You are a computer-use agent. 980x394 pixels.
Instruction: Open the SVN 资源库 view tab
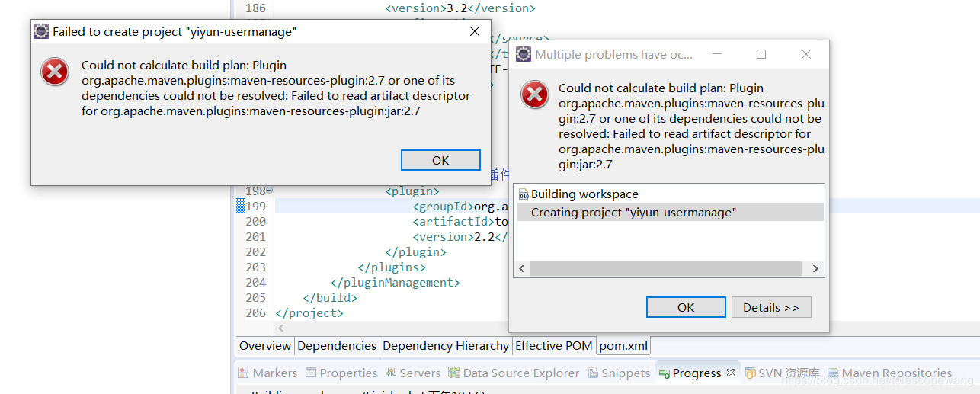[x=782, y=373]
